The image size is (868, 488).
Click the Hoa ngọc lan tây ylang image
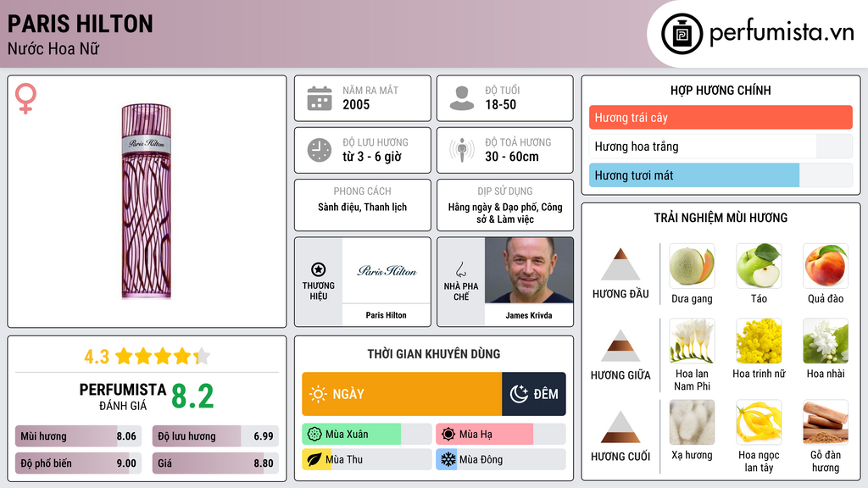[x=759, y=423]
